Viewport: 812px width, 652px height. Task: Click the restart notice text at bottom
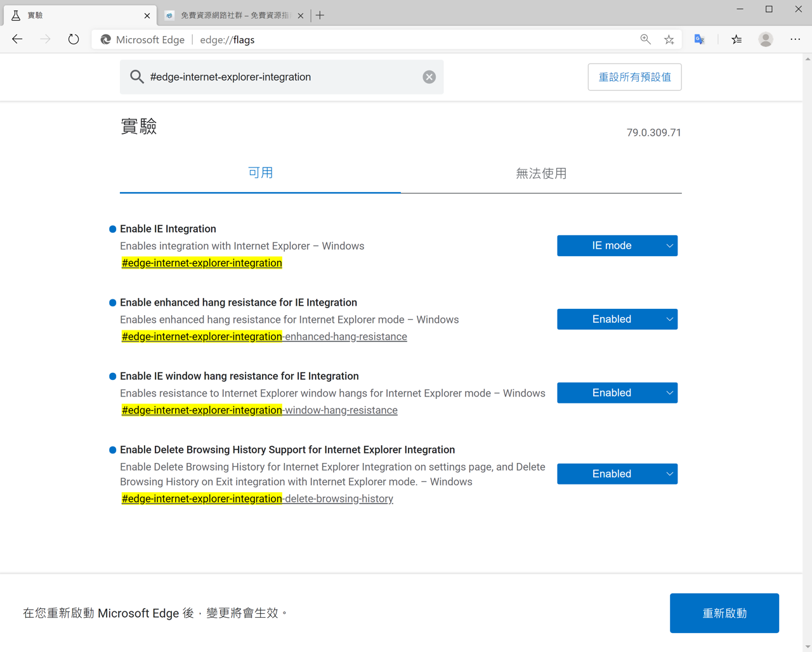click(x=155, y=613)
